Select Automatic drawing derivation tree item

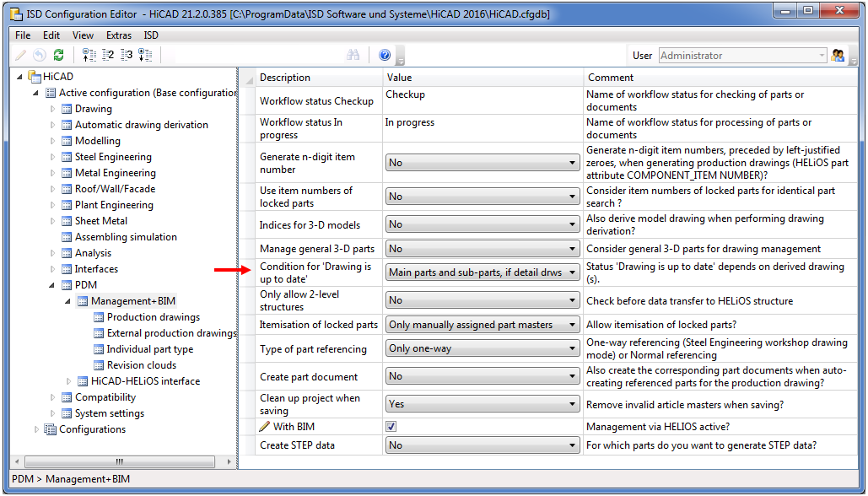coord(142,125)
